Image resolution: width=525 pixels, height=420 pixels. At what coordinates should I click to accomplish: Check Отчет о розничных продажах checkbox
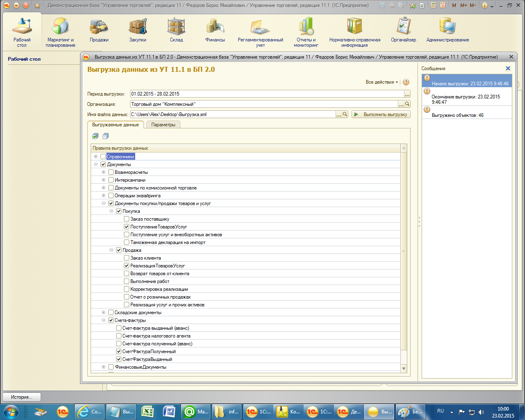127,297
